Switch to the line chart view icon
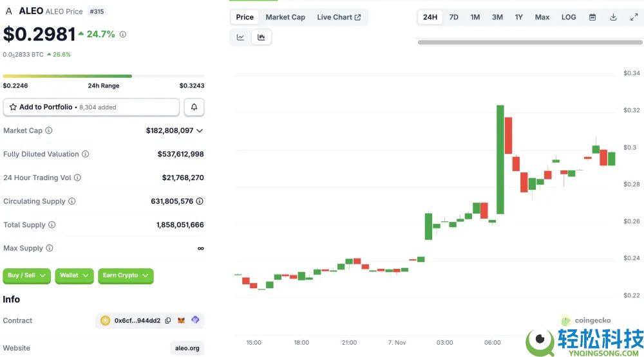Viewport: 644px width, 357px height. click(x=241, y=37)
